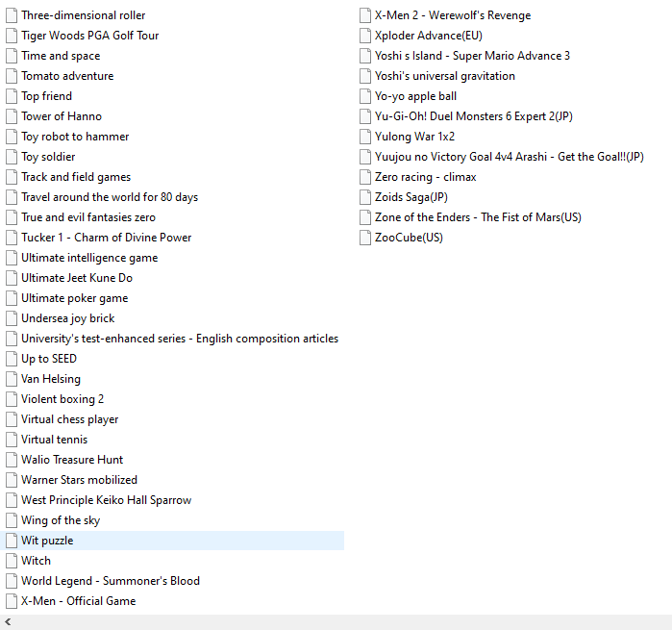Select Travel around the world for 80 days
The image size is (672, 630).
click(x=110, y=197)
